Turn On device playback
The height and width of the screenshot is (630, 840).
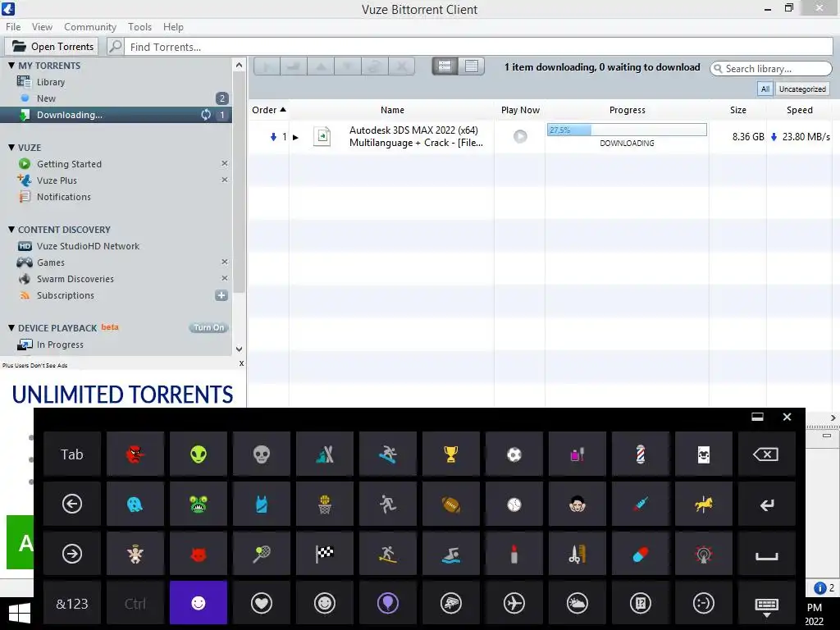pyautogui.click(x=208, y=328)
